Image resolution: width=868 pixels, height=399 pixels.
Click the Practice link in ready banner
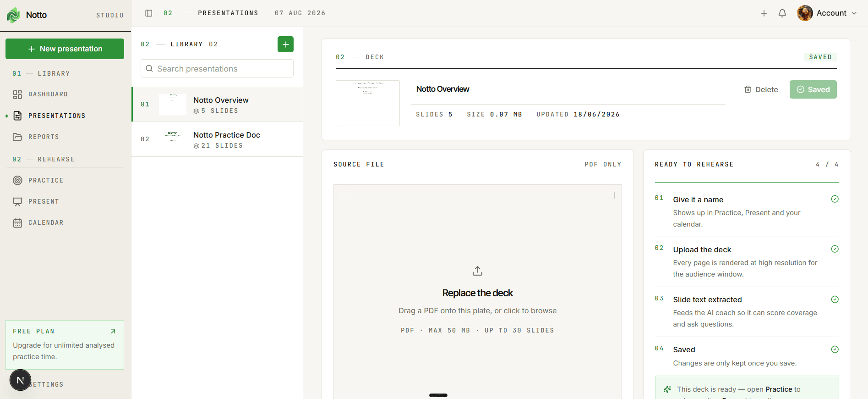(779, 389)
